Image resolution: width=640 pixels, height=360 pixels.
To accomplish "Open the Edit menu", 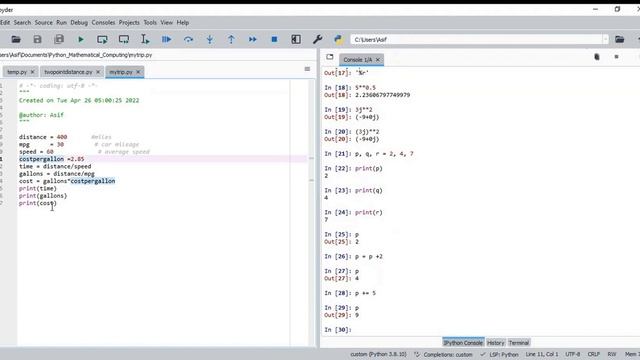I will tap(5, 22).
